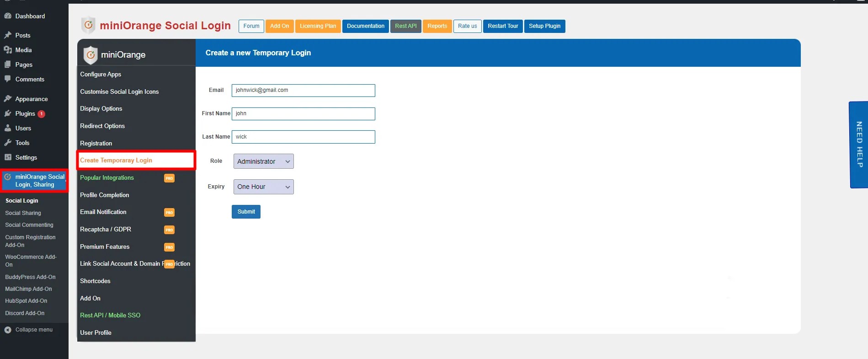
Task: Open Link Social Account & Domain Restriction
Action: [x=135, y=263]
